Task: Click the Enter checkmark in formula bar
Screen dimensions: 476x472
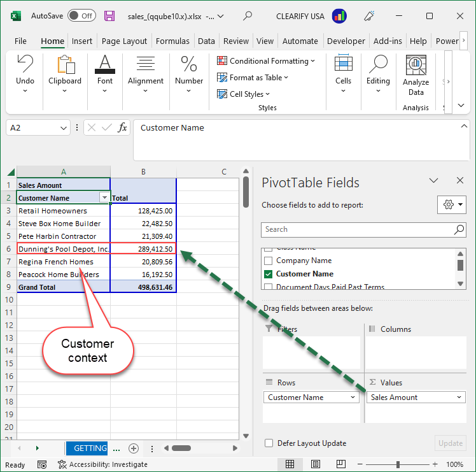Action: (106, 127)
